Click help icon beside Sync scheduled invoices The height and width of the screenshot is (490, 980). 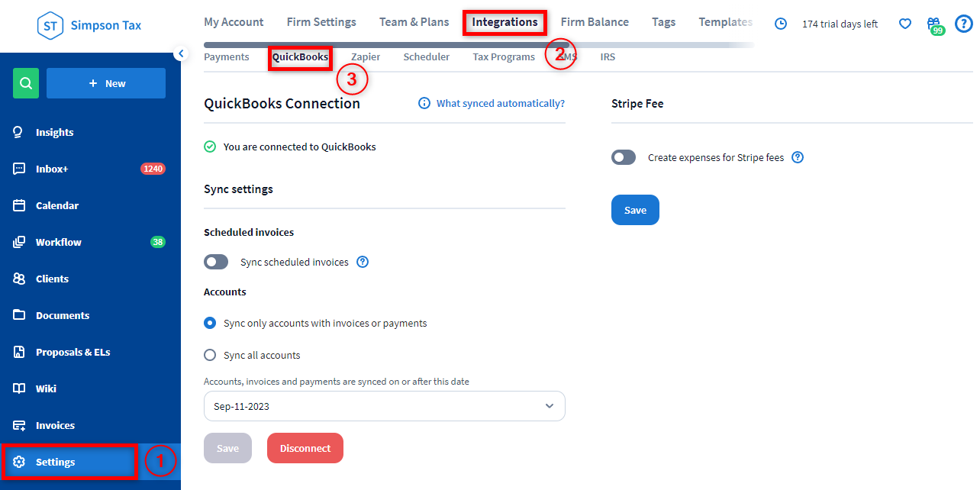tap(363, 262)
